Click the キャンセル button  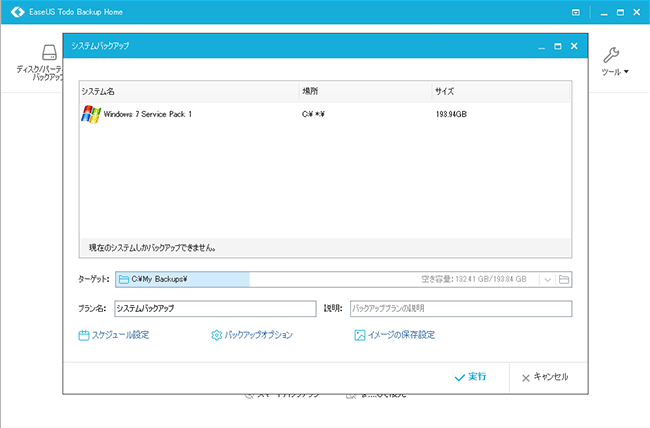click(x=545, y=377)
